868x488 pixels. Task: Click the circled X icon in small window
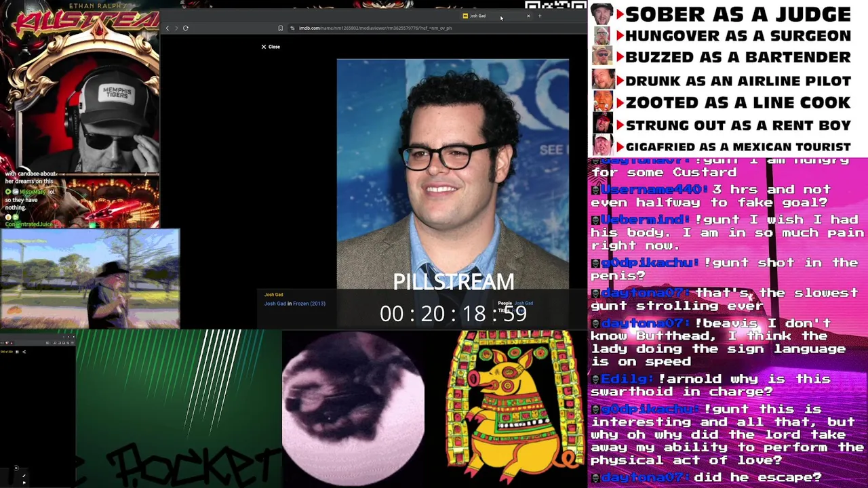[x=16, y=468]
